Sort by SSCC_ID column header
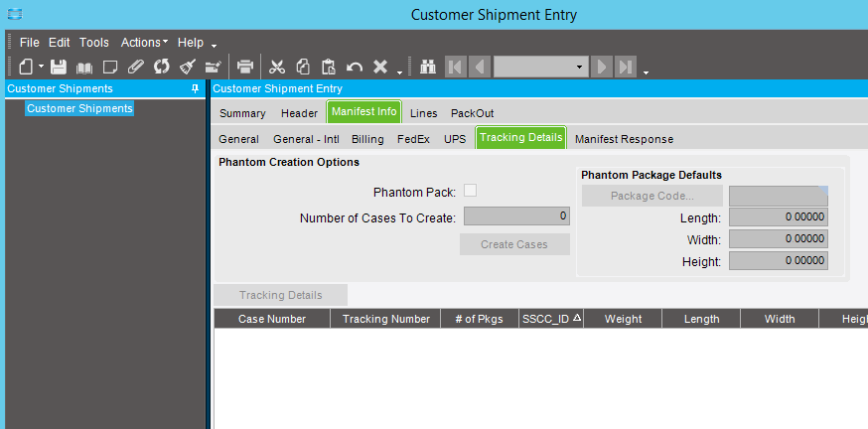 (551, 319)
